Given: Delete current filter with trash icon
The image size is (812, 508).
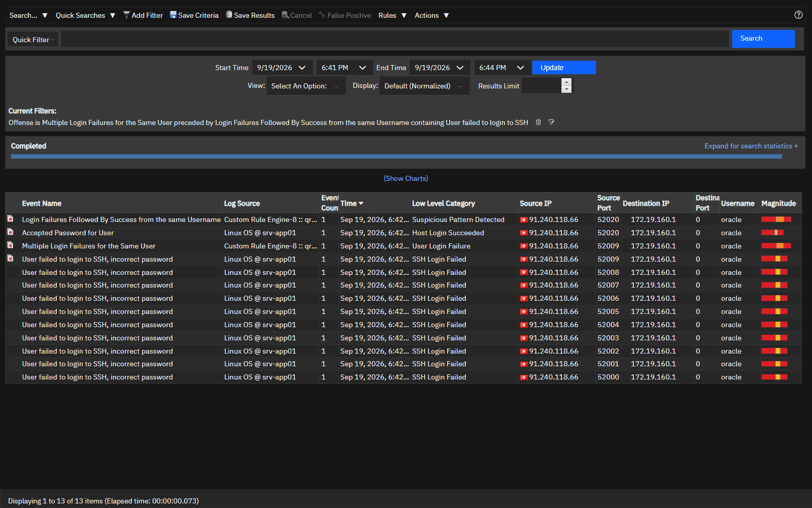Looking at the screenshot, I should (x=538, y=122).
